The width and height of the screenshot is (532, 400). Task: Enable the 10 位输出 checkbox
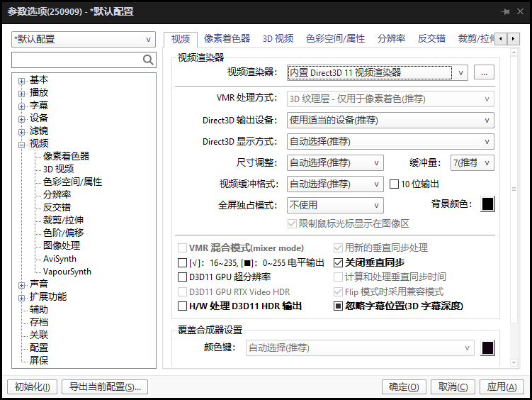click(x=395, y=184)
